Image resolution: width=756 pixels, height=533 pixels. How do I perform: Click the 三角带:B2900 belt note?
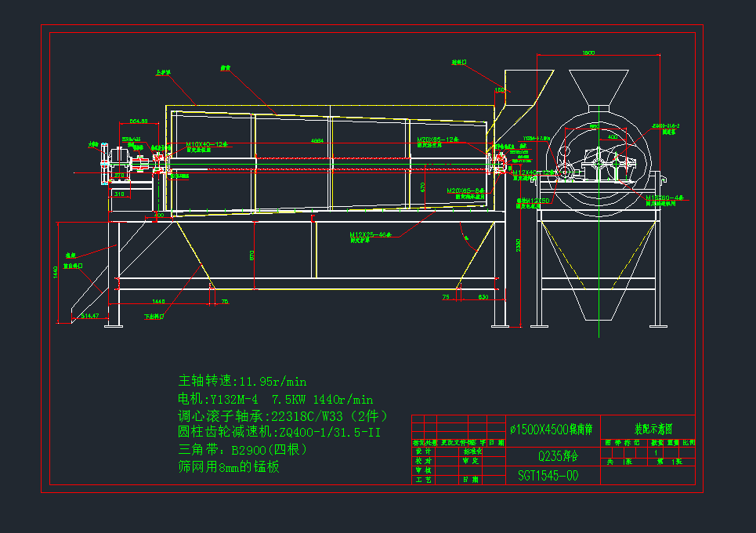pos(242,450)
